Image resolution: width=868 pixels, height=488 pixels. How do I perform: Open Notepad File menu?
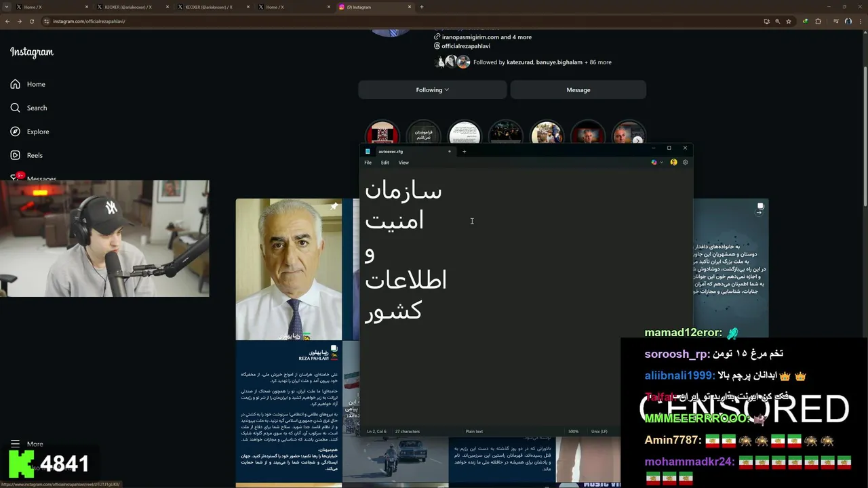point(368,163)
